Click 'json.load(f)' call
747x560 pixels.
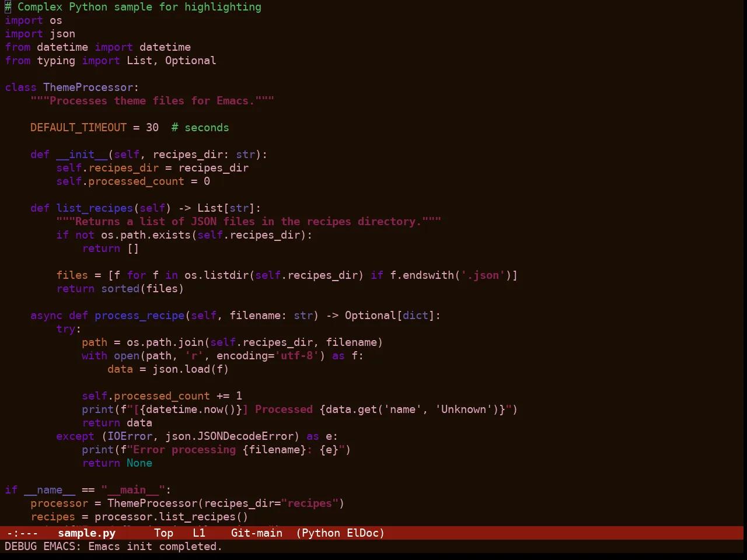click(x=191, y=369)
